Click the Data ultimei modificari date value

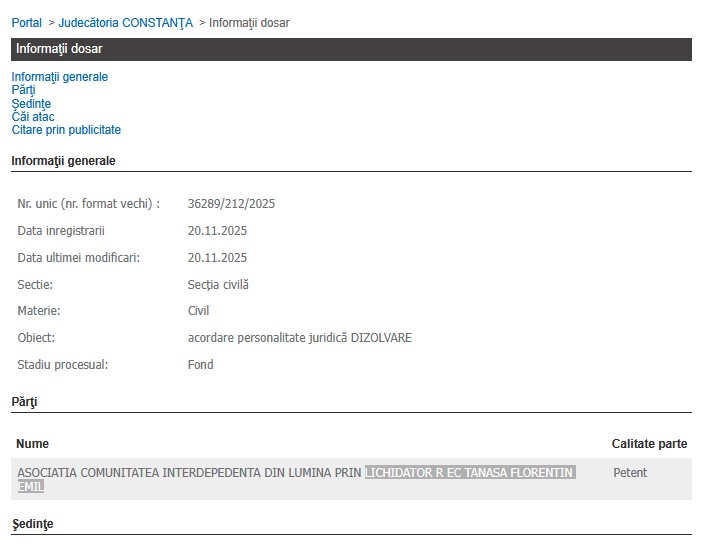[x=217, y=258]
